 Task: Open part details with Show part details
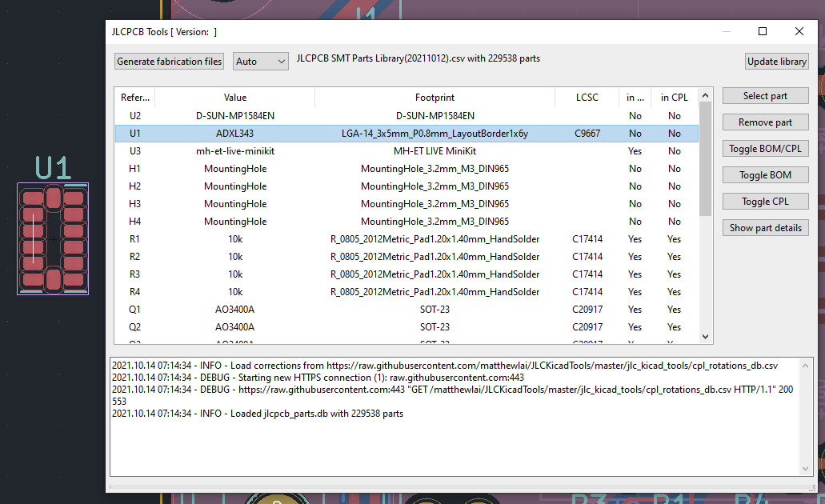click(765, 227)
